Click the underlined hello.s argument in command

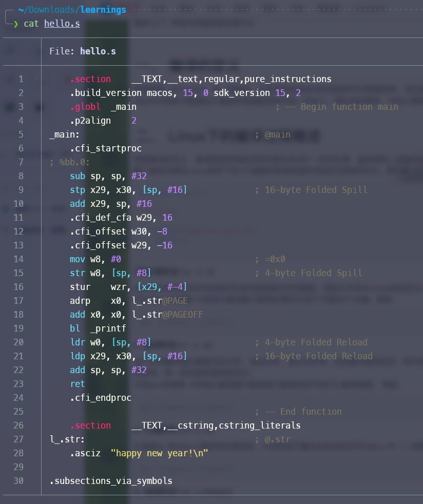pyautogui.click(x=62, y=24)
